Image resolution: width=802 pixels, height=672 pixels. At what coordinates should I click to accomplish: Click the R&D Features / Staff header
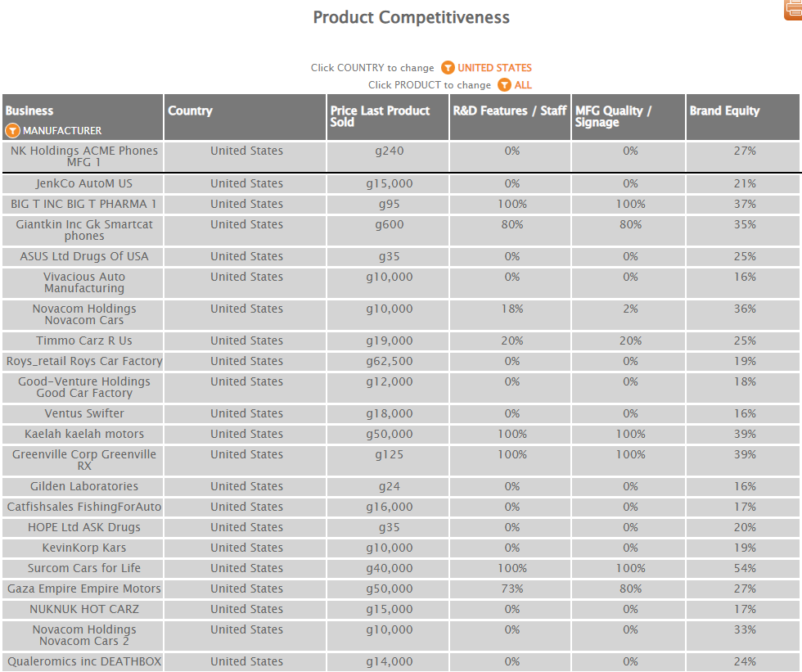[x=509, y=111]
